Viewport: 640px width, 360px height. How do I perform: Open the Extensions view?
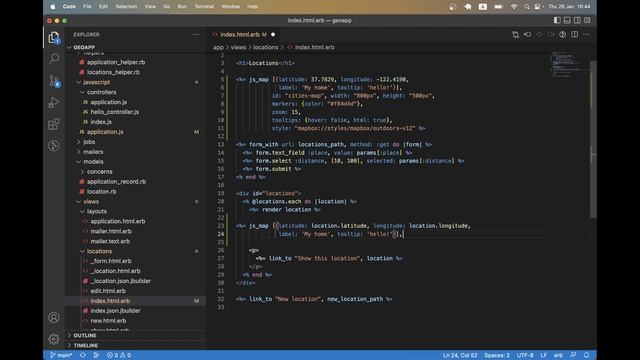[x=54, y=124]
